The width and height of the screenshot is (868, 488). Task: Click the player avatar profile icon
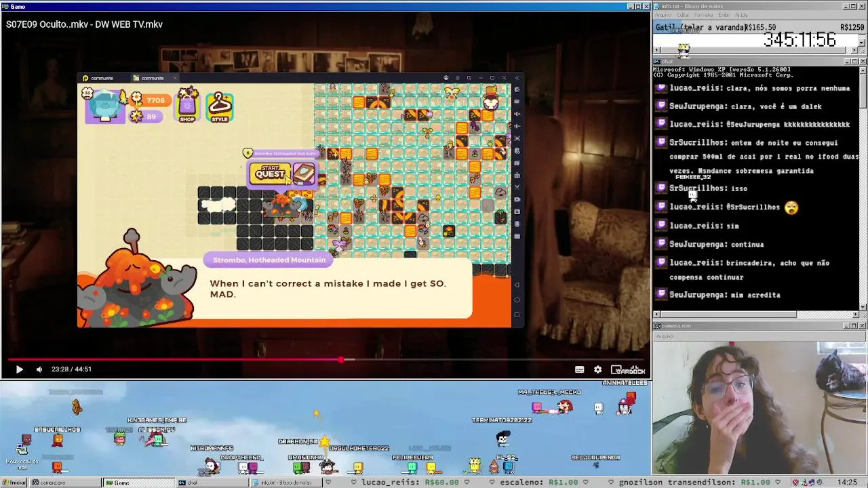(x=105, y=106)
